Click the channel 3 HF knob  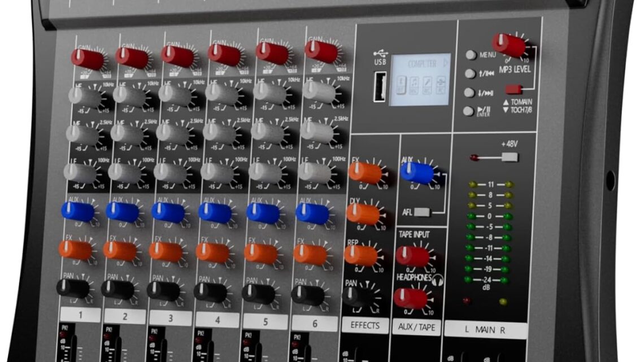pos(175,95)
